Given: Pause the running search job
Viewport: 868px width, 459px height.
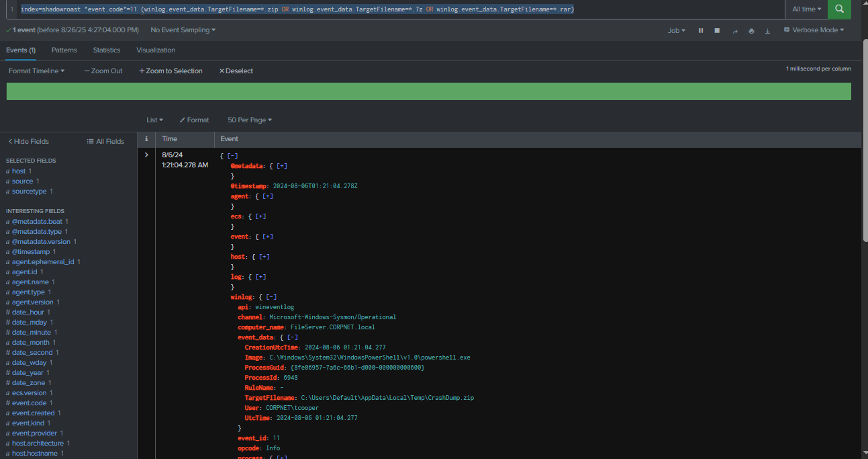Looking at the screenshot, I should [x=701, y=31].
